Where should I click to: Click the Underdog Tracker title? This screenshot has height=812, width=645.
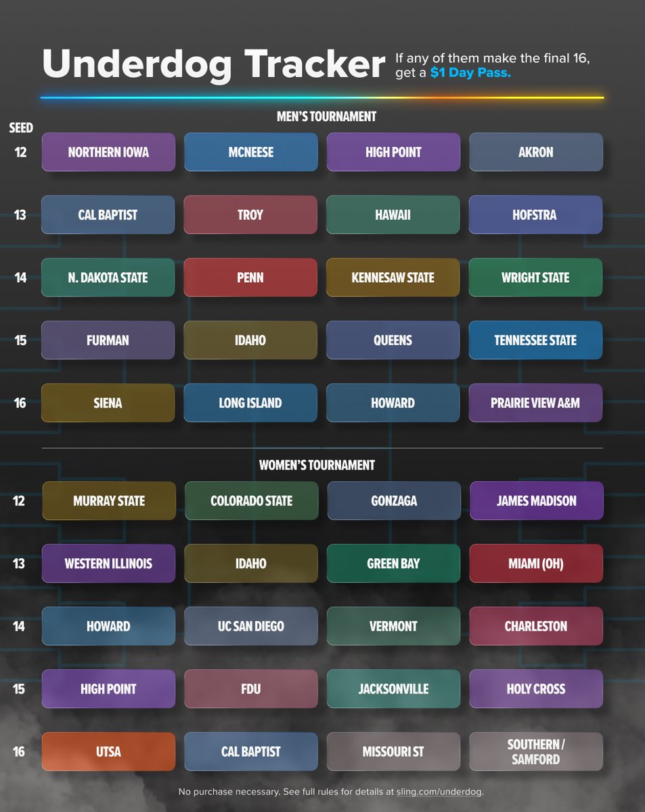pyautogui.click(x=213, y=65)
